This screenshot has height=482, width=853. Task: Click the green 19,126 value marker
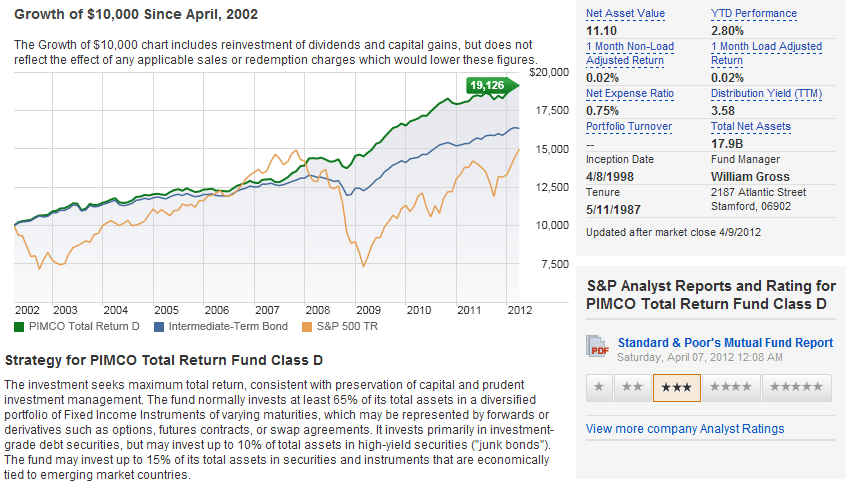[491, 85]
